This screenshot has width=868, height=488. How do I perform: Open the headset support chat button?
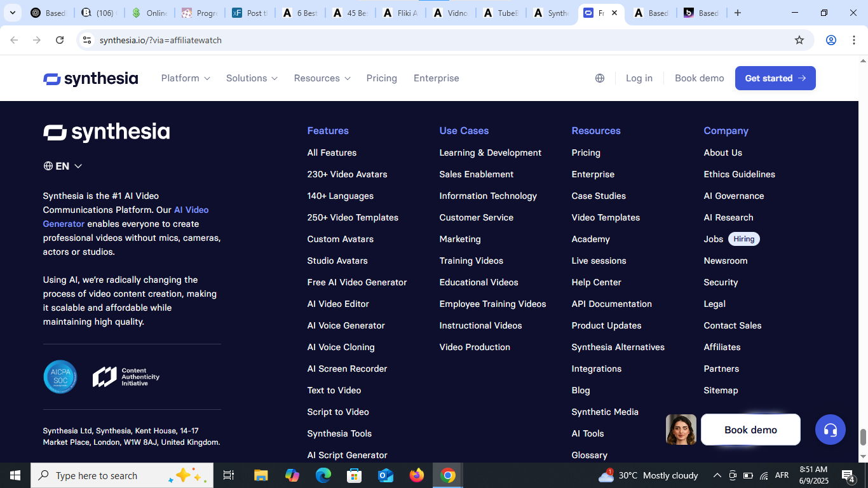831,430
